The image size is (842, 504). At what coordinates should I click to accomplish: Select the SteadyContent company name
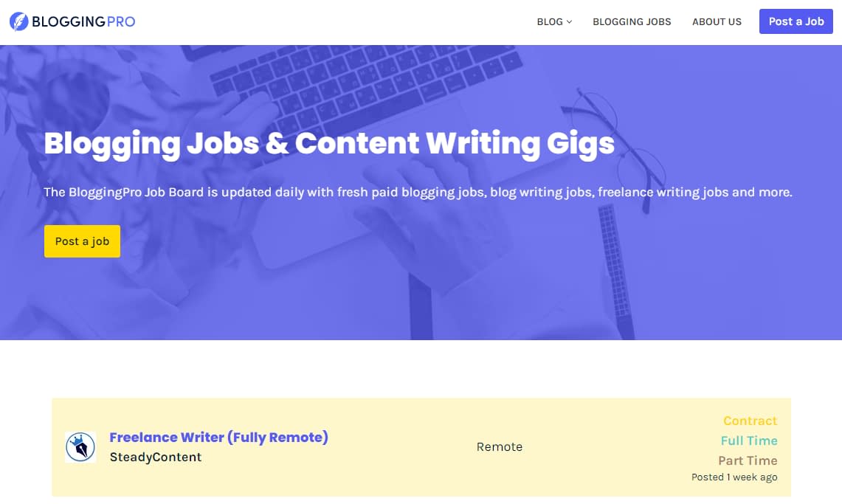(154, 457)
